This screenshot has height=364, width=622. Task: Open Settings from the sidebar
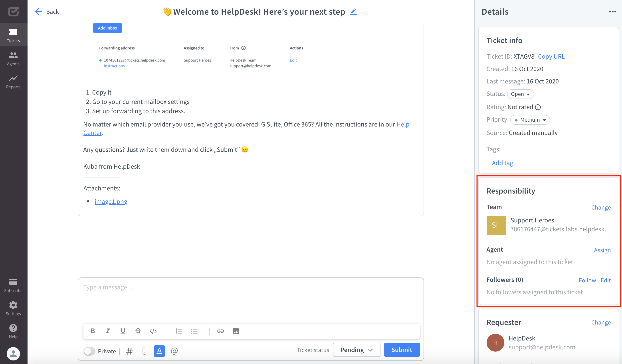click(13, 308)
